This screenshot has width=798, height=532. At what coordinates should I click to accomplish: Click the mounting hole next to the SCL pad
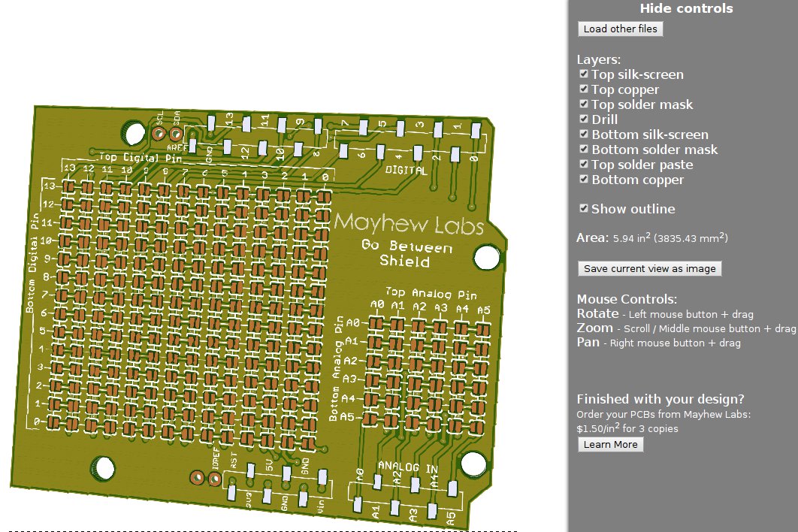134,132
